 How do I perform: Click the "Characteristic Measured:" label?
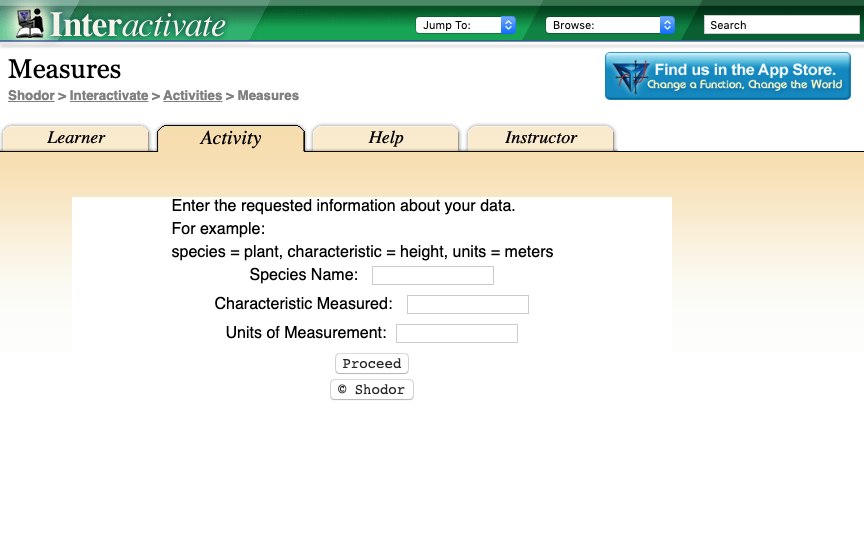pos(304,304)
